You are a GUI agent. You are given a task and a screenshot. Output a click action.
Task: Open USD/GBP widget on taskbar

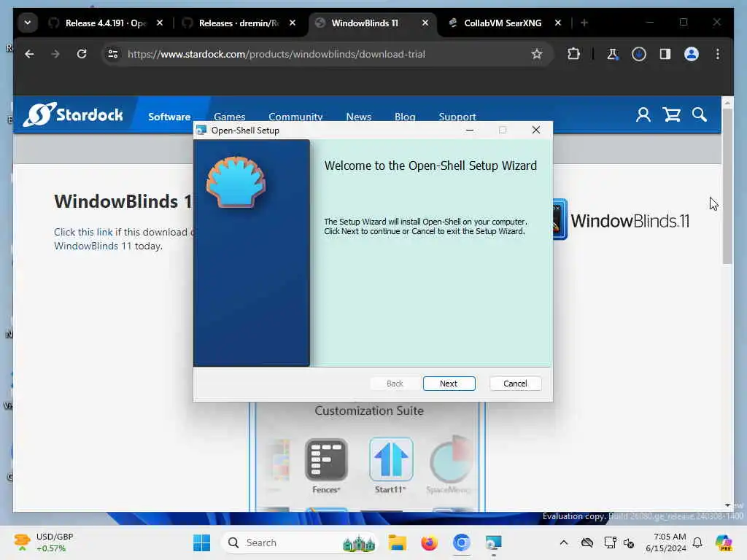pyautogui.click(x=44, y=542)
